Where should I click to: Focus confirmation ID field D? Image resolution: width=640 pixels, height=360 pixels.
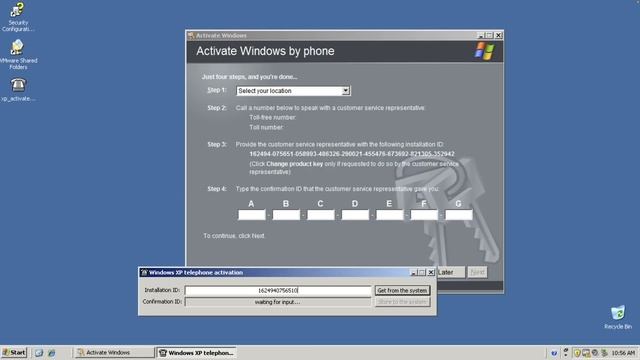click(x=355, y=215)
